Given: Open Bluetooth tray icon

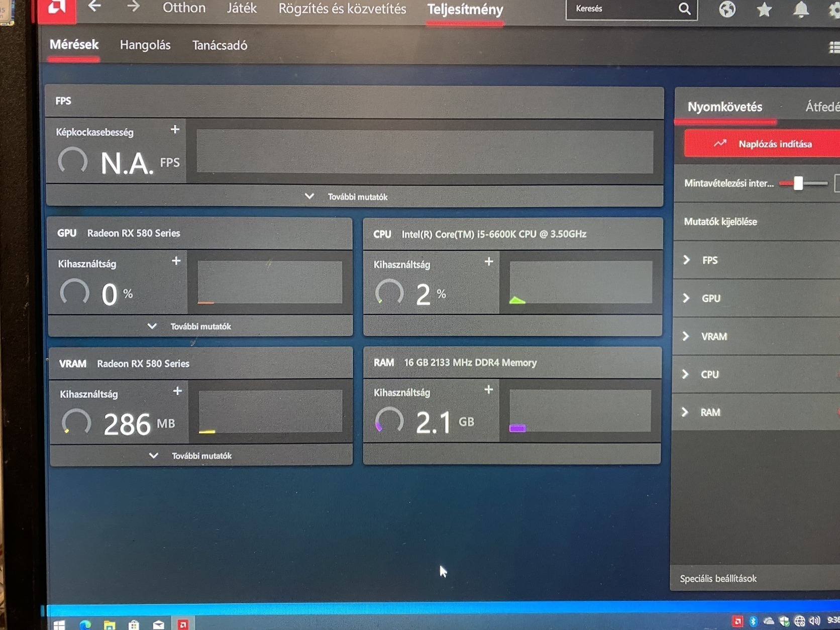Looking at the screenshot, I should tap(753, 621).
